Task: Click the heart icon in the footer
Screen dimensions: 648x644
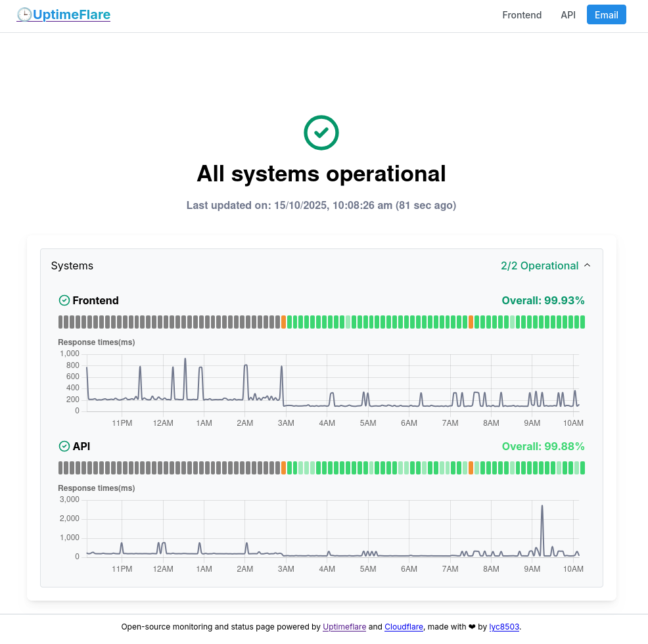Action: [472, 627]
